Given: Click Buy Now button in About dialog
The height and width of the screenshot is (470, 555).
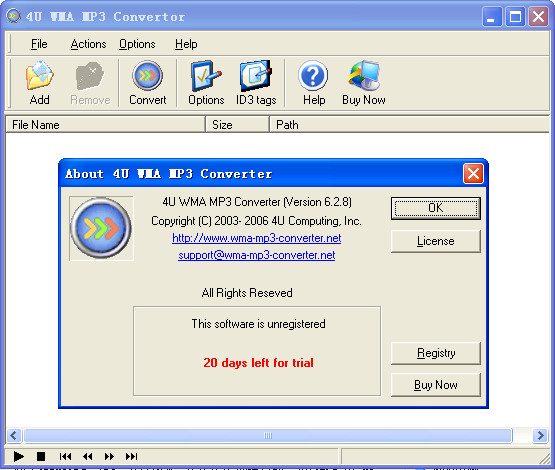Looking at the screenshot, I should [436, 385].
